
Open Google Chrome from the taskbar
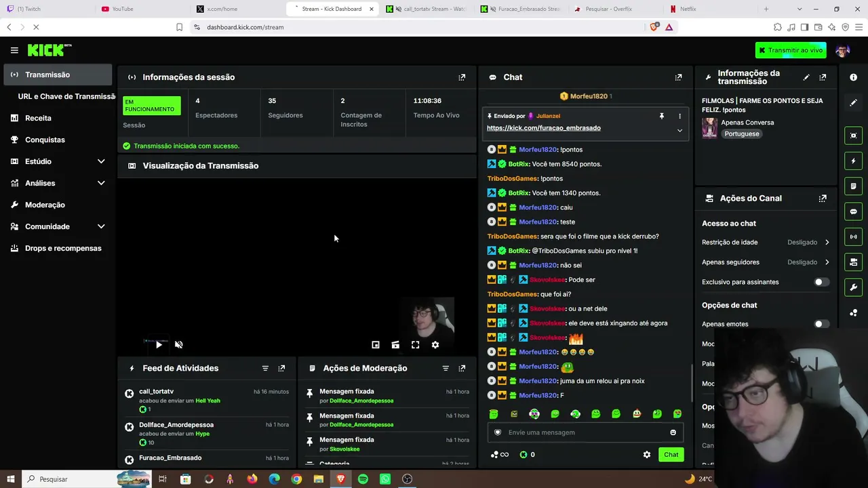pos(296,479)
